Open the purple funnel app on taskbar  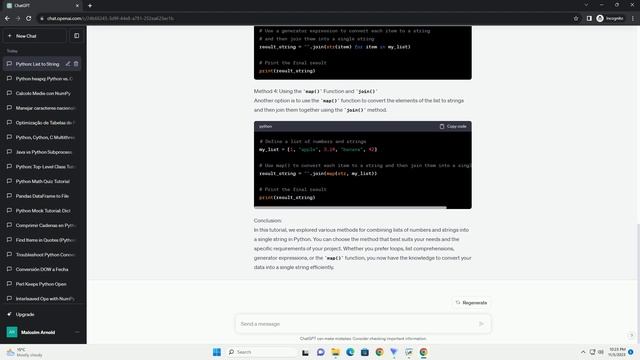pyautogui.click(x=394, y=352)
